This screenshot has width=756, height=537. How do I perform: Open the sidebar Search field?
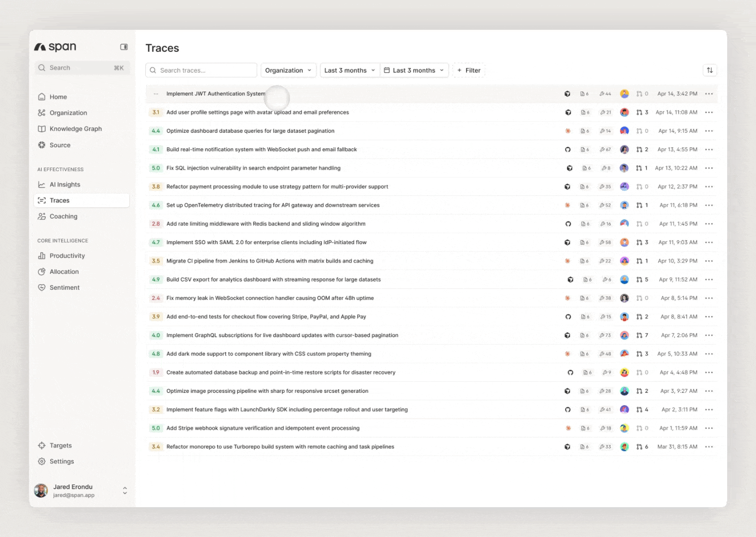(x=82, y=68)
